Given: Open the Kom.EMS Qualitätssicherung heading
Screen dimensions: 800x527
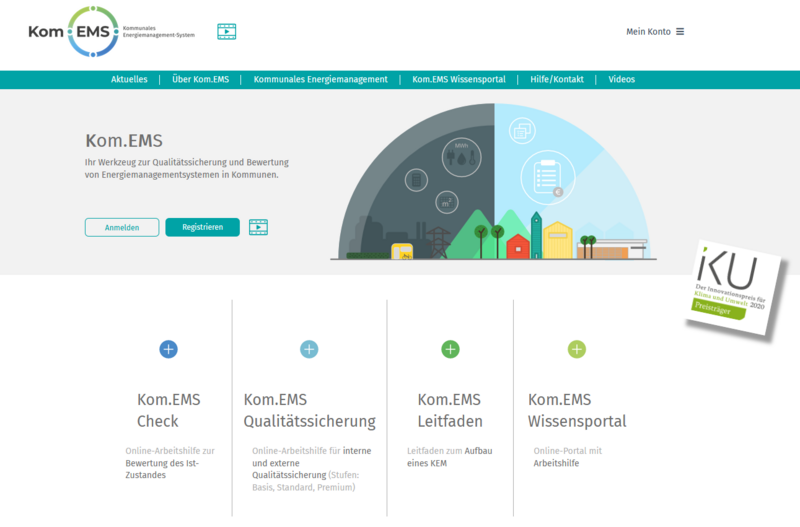Looking at the screenshot, I should click(309, 410).
